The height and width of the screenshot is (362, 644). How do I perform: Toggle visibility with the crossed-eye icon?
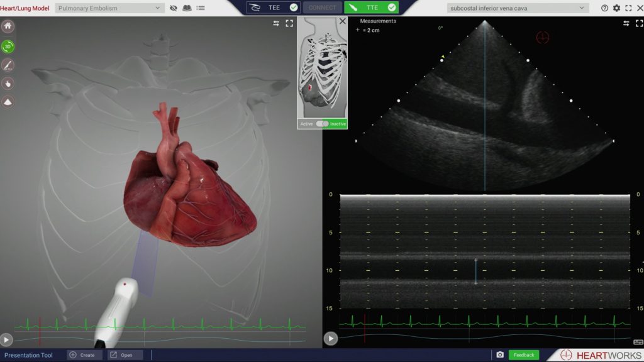click(174, 8)
